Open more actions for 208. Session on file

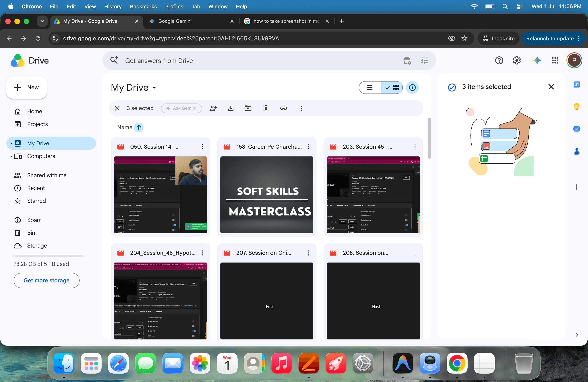[415, 253]
